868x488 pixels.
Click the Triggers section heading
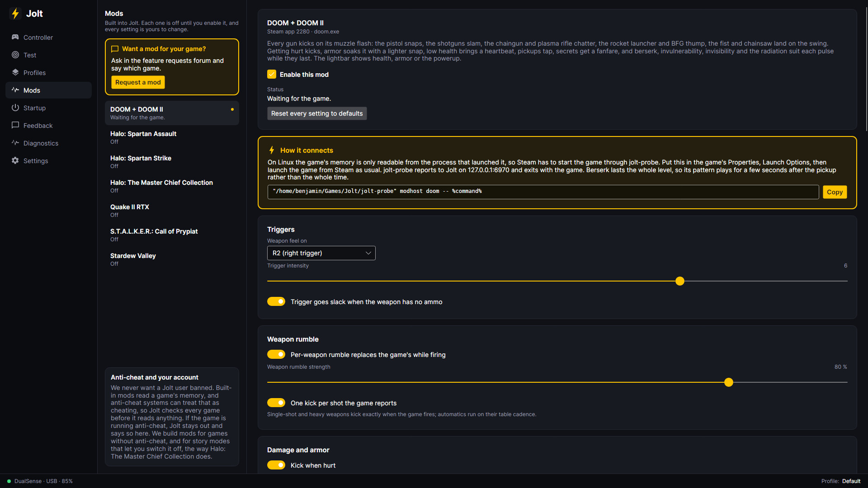click(281, 230)
